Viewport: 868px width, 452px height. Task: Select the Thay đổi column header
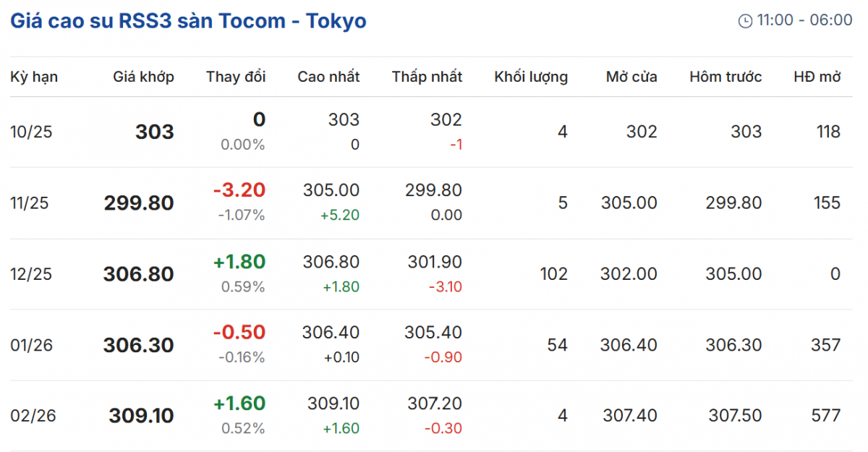pyautogui.click(x=236, y=77)
